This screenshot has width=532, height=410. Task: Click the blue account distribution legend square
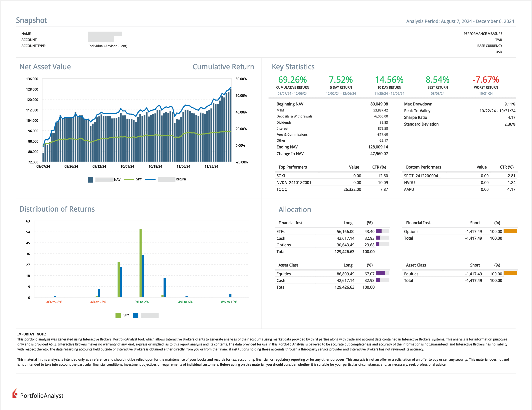136,315
